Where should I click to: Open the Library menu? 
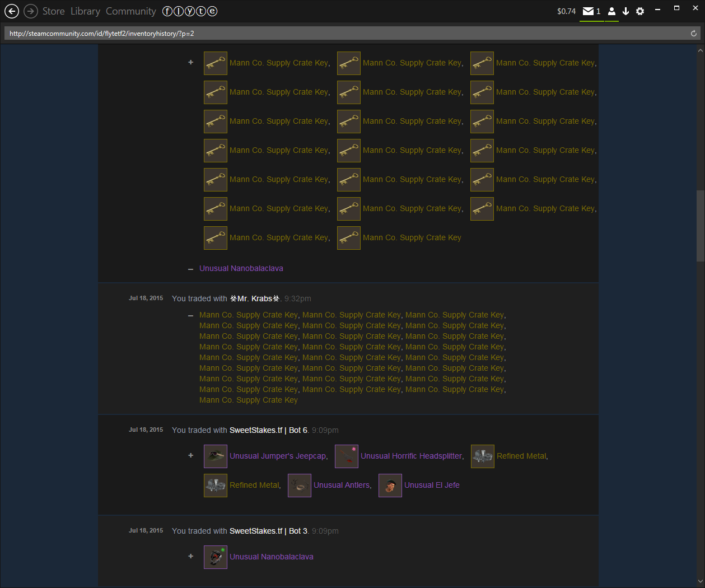[x=85, y=11]
